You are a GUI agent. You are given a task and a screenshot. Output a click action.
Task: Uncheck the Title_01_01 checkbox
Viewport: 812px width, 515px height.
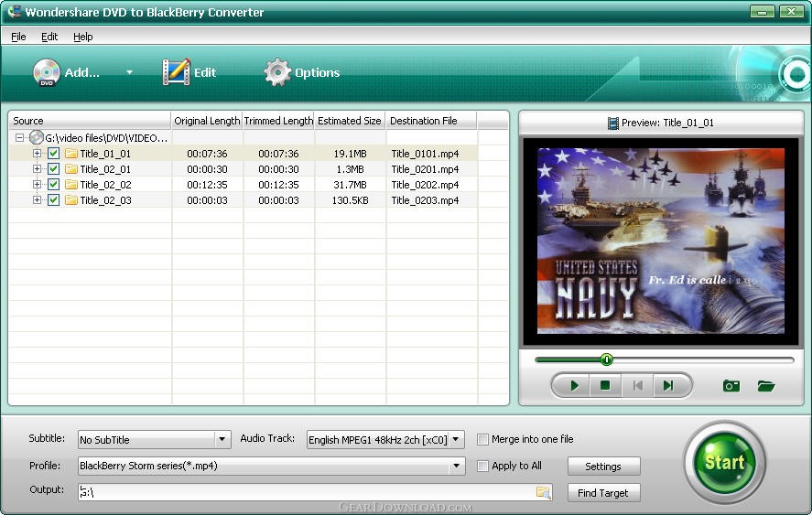53,153
